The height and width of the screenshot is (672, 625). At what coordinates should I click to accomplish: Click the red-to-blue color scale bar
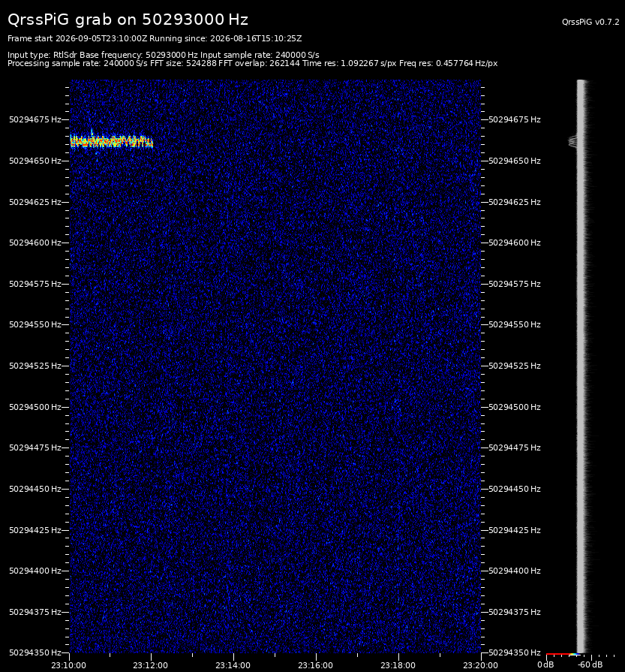(x=563, y=655)
